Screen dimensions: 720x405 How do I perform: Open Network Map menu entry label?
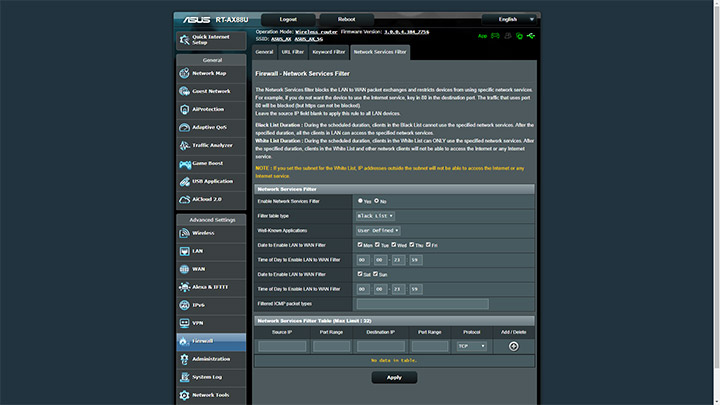(209, 73)
